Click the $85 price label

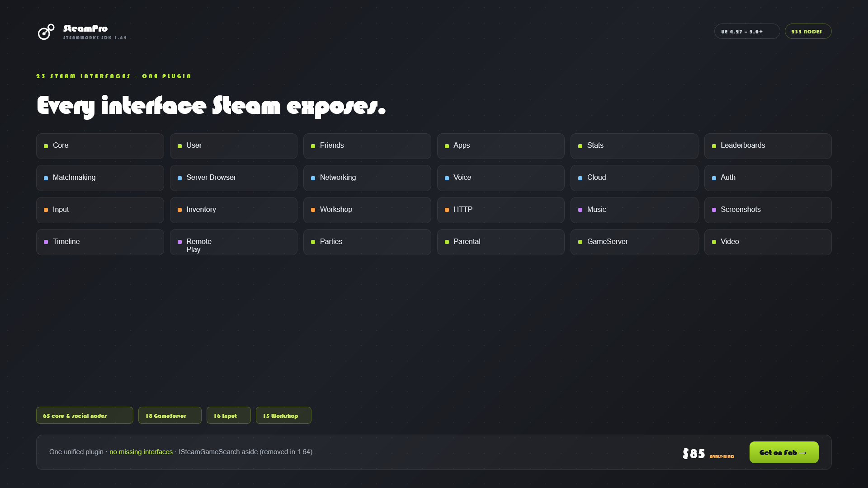coord(694,454)
